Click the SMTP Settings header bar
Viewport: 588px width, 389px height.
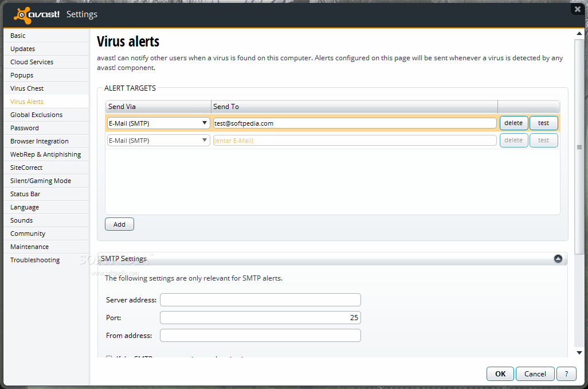pos(332,259)
